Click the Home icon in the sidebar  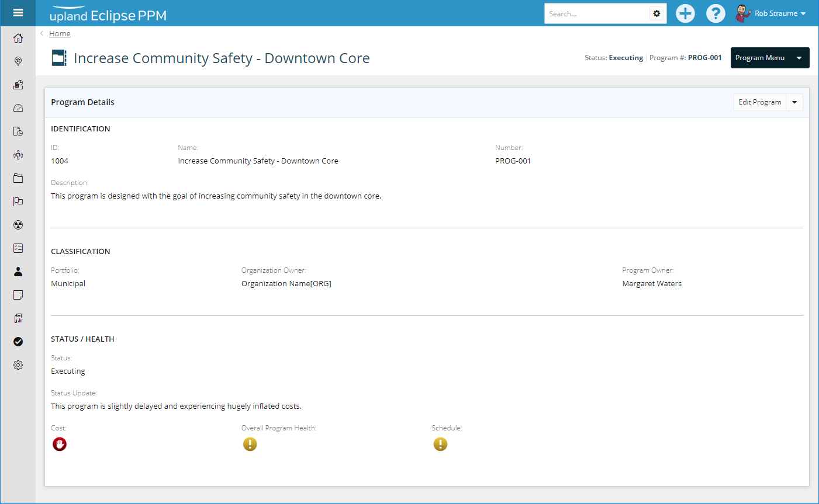pos(18,39)
